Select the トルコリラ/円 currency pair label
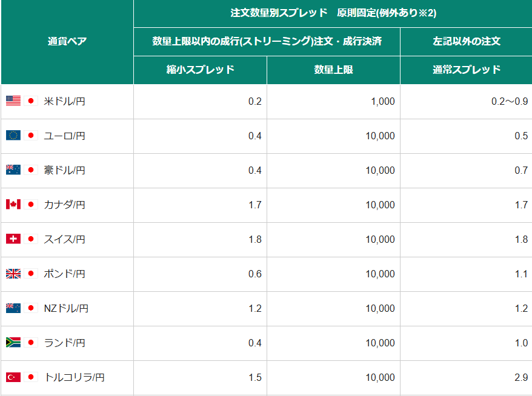This screenshot has height=396, width=532. click(74, 377)
